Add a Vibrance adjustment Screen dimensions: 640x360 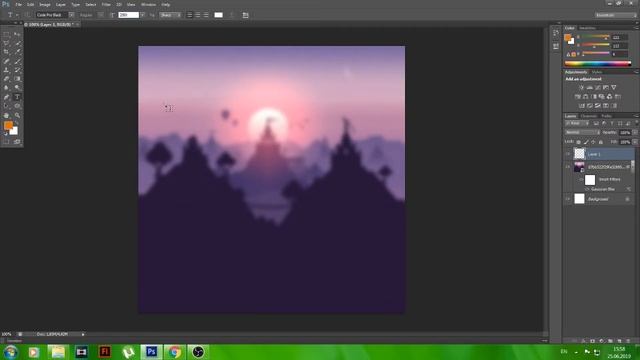coord(613,88)
